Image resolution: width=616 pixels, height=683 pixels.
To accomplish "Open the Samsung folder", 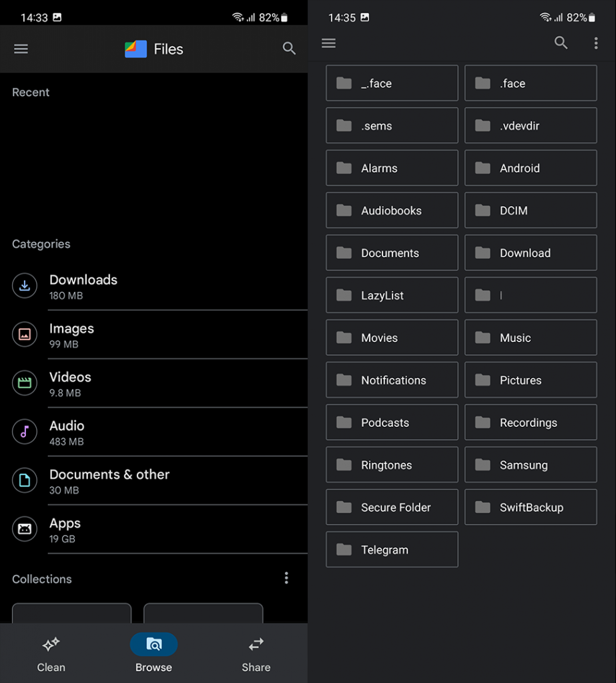I will (x=531, y=465).
